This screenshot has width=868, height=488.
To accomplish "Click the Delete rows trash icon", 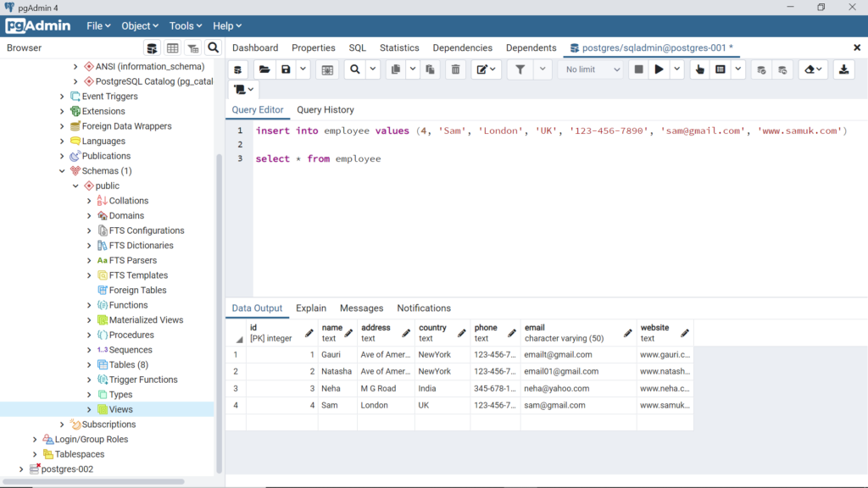I will tap(455, 69).
